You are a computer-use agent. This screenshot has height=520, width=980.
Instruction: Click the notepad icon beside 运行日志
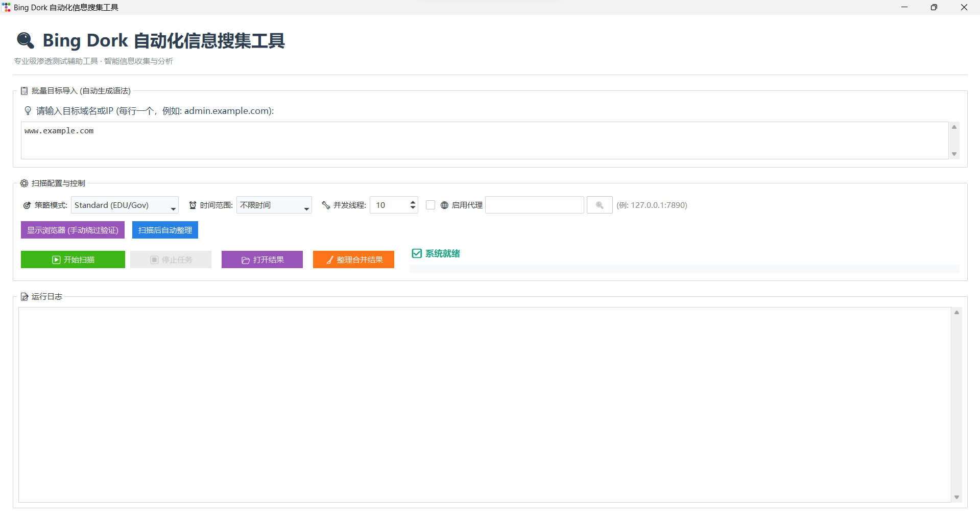[x=24, y=297]
